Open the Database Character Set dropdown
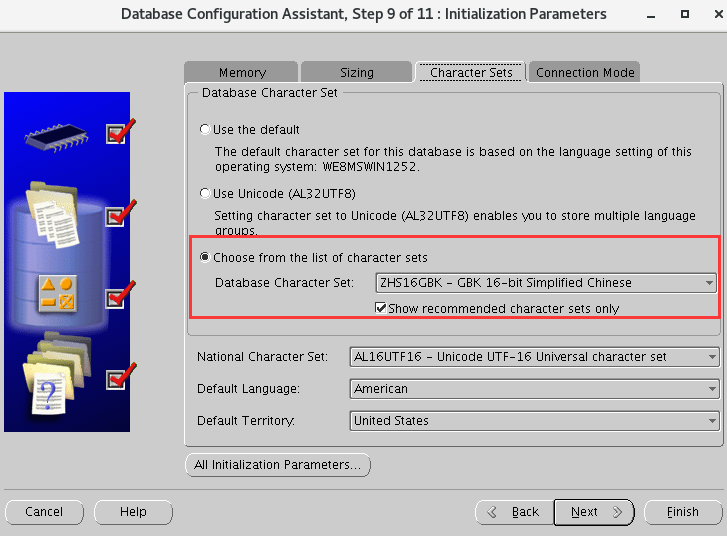 point(546,283)
